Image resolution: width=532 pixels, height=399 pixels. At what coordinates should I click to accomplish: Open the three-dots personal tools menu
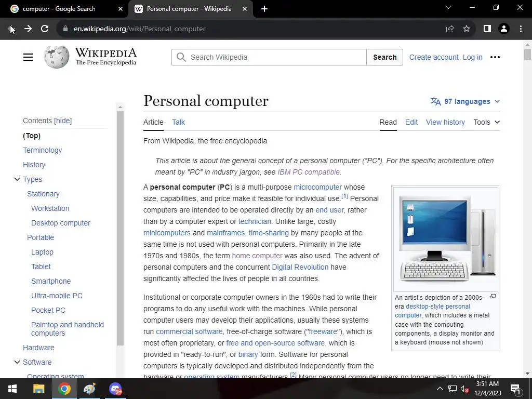[495, 57]
